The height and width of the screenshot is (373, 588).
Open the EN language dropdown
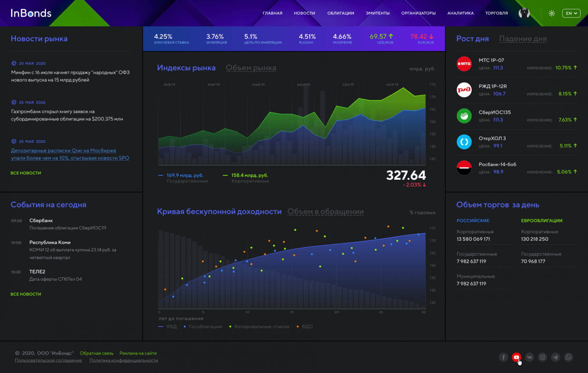pos(571,13)
